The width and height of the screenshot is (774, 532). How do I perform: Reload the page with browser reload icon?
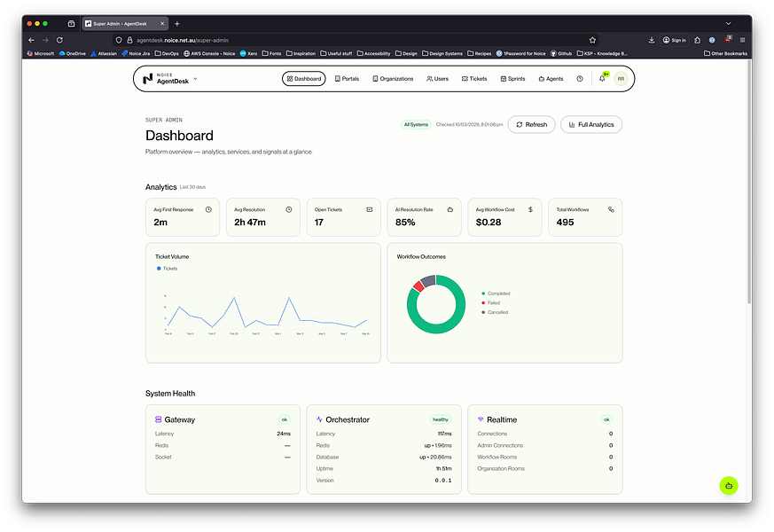pos(59,40)
